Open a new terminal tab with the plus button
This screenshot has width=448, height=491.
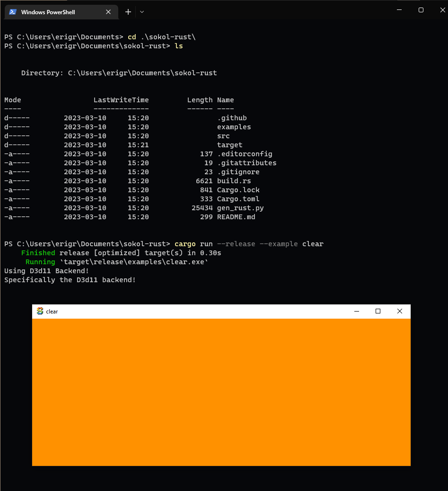(x=128, y=12)
